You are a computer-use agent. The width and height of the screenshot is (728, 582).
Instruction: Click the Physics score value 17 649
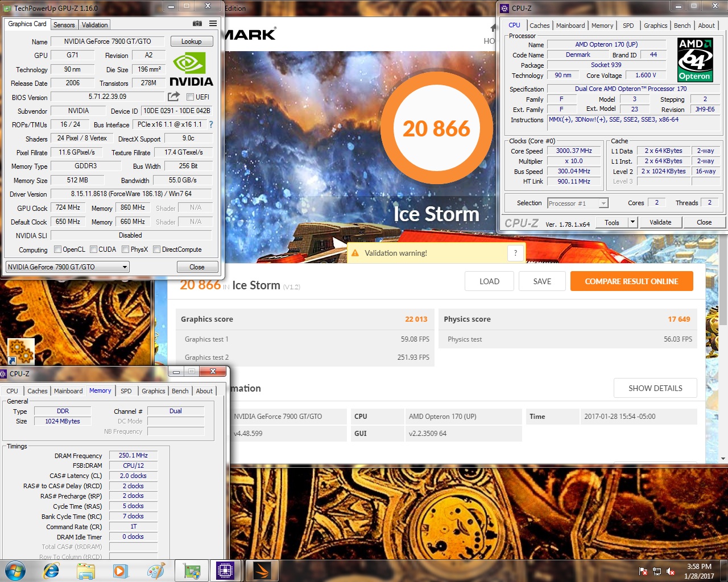pyautogui.click(x=679, y=319)
